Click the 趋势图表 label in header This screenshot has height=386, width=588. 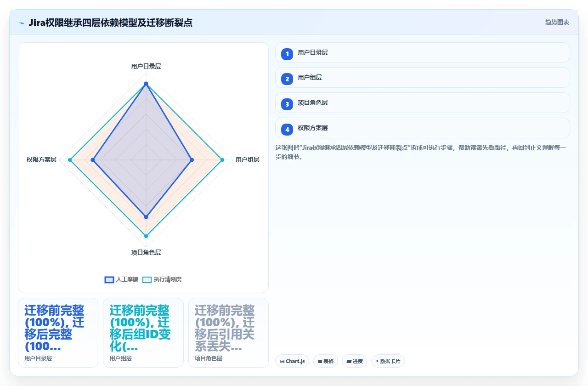pos(557,22)
